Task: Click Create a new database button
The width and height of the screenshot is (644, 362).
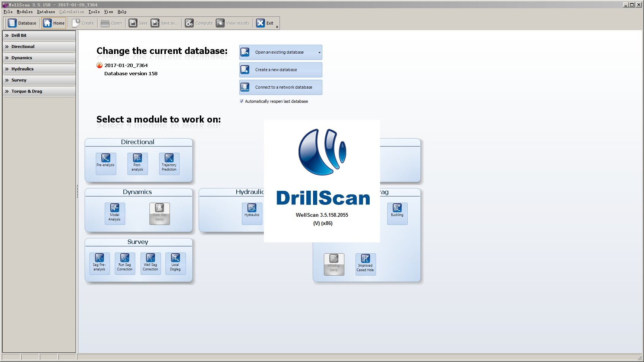Action: pos(281,70)
